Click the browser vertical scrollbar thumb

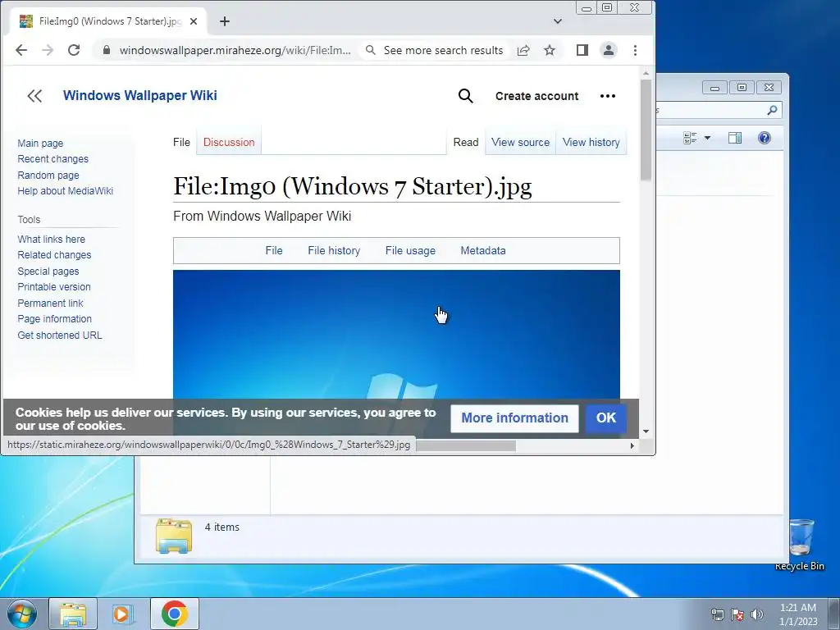tap(646, 130)
